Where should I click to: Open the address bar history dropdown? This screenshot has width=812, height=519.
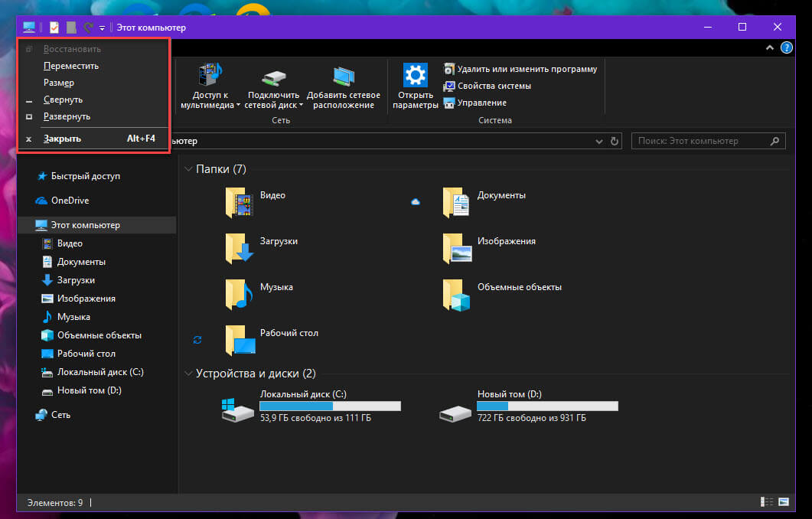(599, 141)
